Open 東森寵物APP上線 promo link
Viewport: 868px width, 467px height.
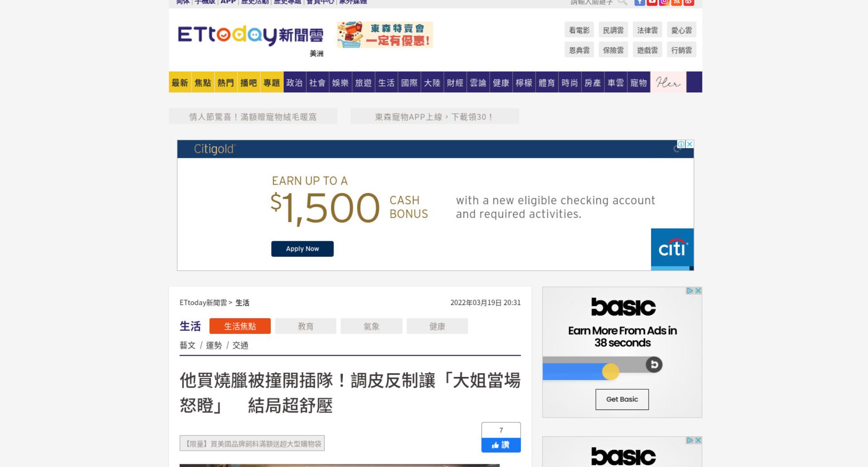[x=435, y=117]
